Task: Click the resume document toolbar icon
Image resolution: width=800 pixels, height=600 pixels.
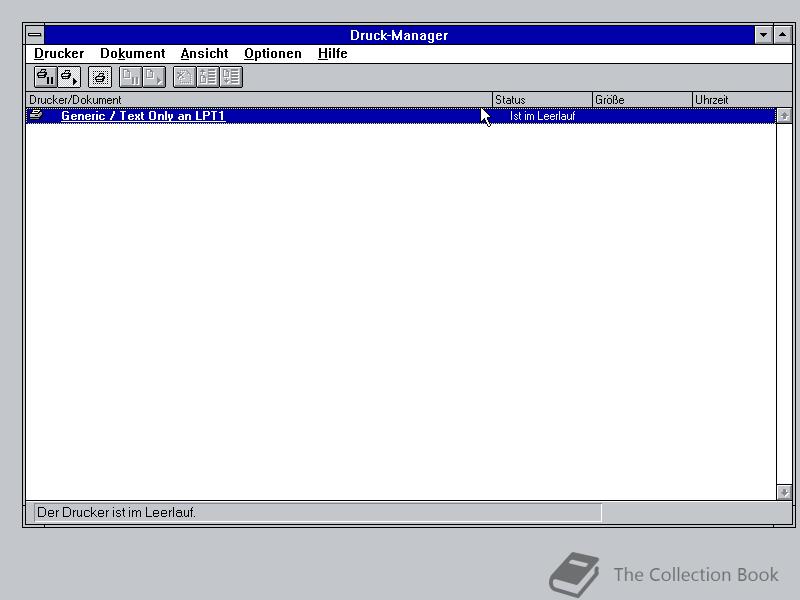Action: click(x=154, y=77)
